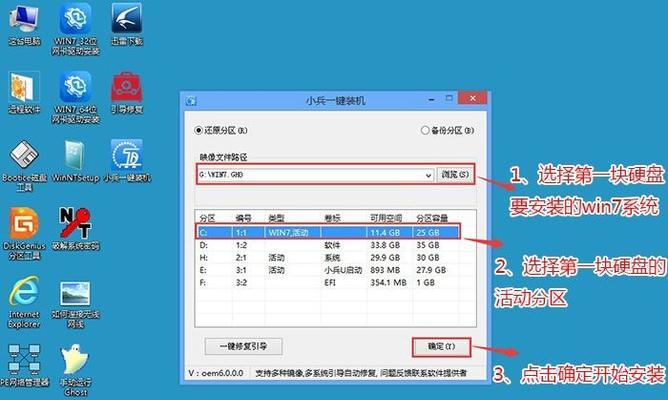Select the E: partition row
Screen dimensions: 668x400
point(328,270)
